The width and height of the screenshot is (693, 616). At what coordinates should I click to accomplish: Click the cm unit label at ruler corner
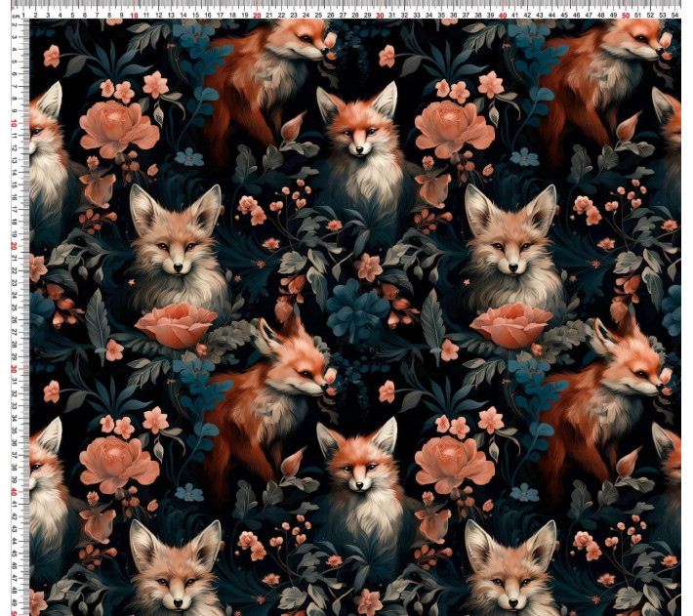(x=16, y=16)
